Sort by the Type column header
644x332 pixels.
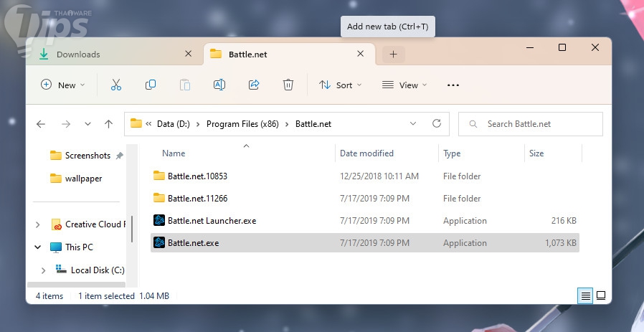452,153
